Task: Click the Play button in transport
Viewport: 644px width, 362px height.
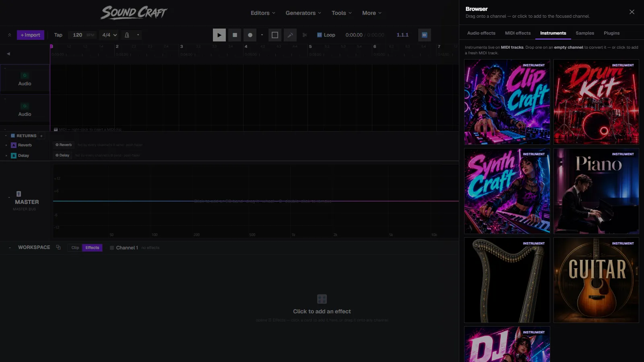Action: (219, 35)
